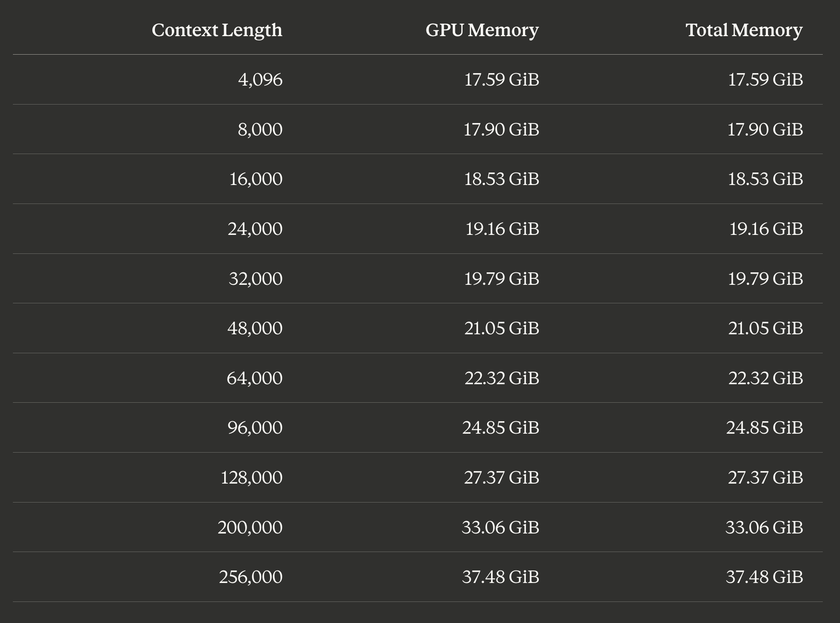
Task: Click the GPU Memory column header
Action: click(482, 31)
